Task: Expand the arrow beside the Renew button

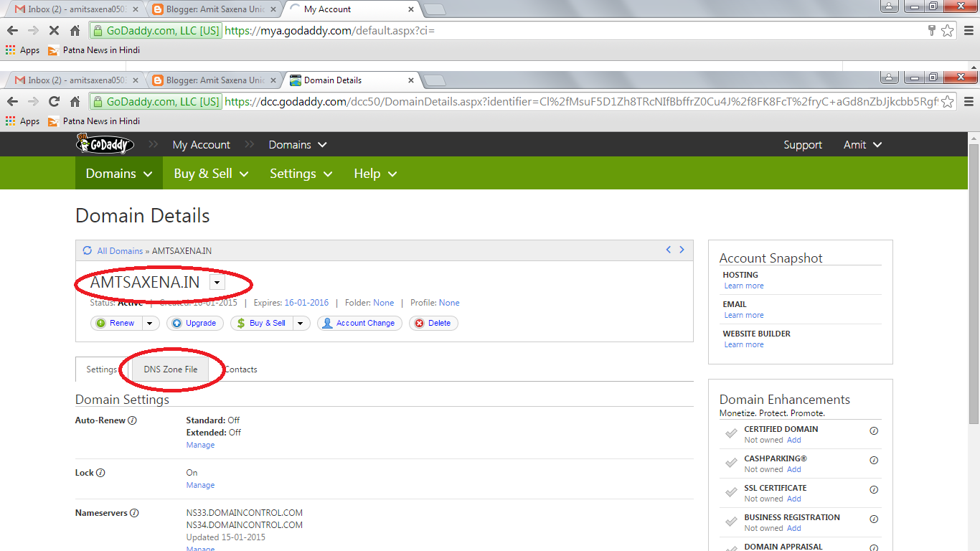Action: point(150,324)
